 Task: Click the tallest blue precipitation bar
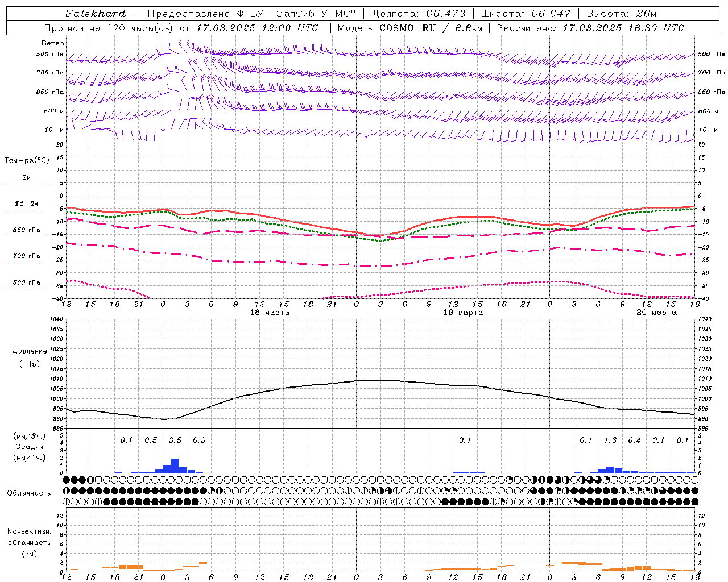pyautogui.click(x=175, y=465)
